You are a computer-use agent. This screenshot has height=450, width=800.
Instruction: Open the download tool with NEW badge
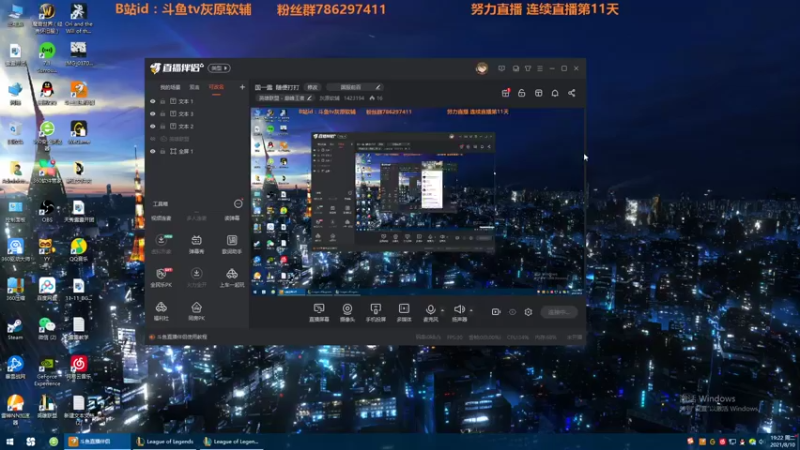161,244
